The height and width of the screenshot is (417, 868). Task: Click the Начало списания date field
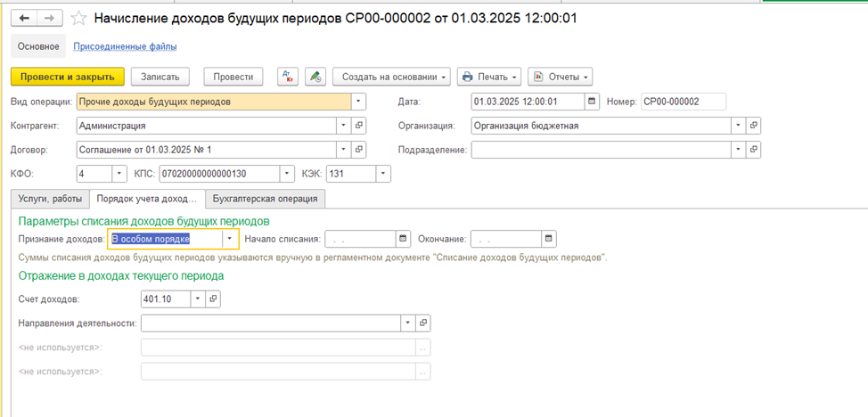[x=361, y=239]
